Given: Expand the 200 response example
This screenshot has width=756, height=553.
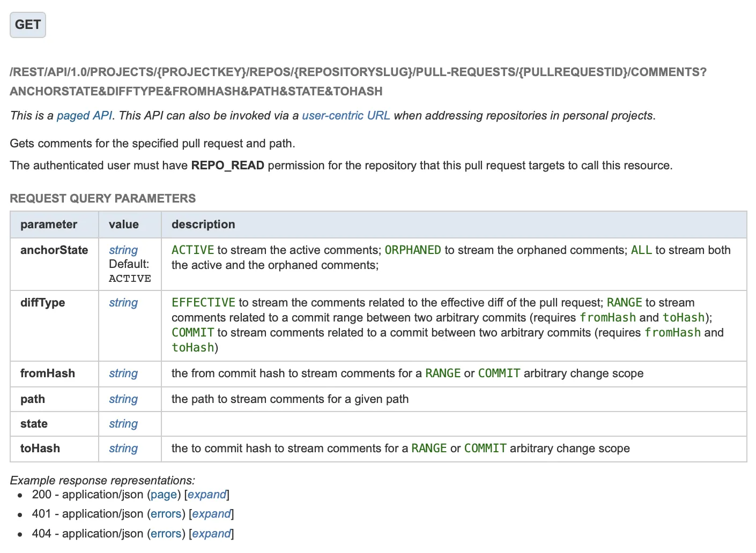Looking at the screenshot, I should coord(206,495).
